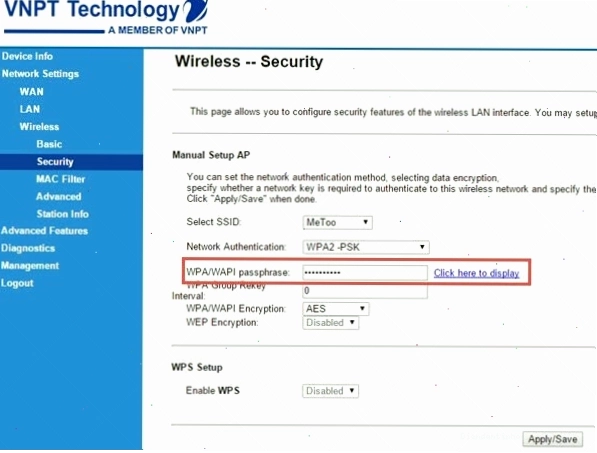This screenshot has width=597, height=453.
Task: Focus the WPA/WAPI passphrase field
Action: click(365, 273)
